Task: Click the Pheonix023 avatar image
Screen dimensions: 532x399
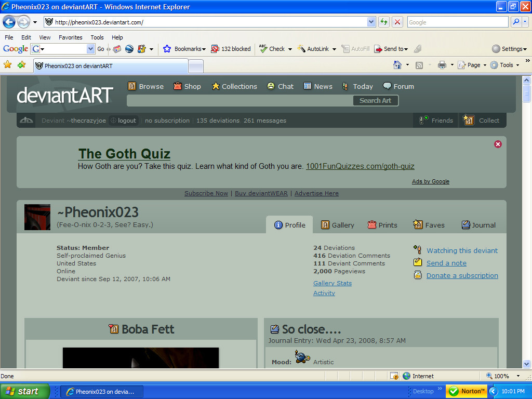Action: pyautogui.click(x=37, y=217)
